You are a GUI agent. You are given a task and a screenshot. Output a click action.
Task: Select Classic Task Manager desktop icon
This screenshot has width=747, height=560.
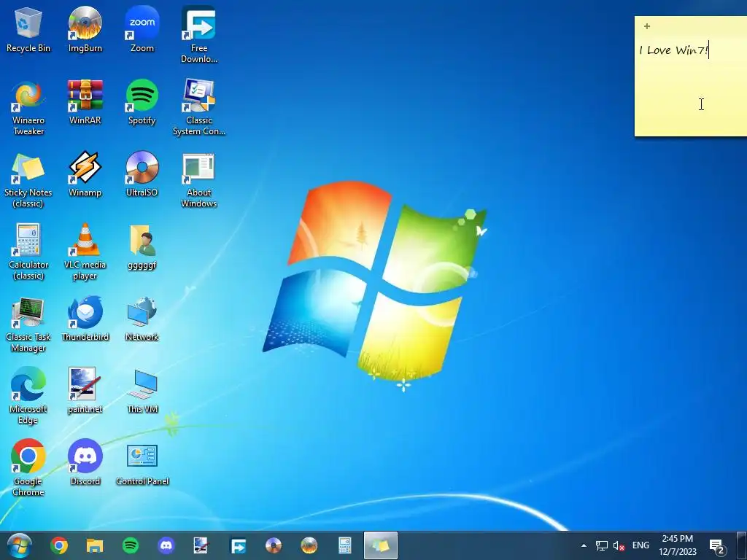[x=28, y=324]
